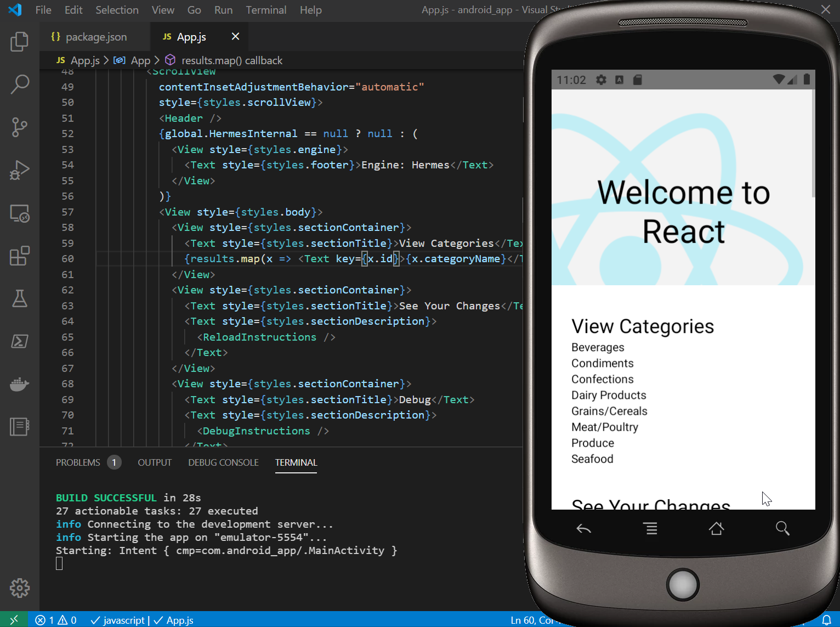Tap the battery icon in emulator status bar
The image size is (840, 627).
807,80
